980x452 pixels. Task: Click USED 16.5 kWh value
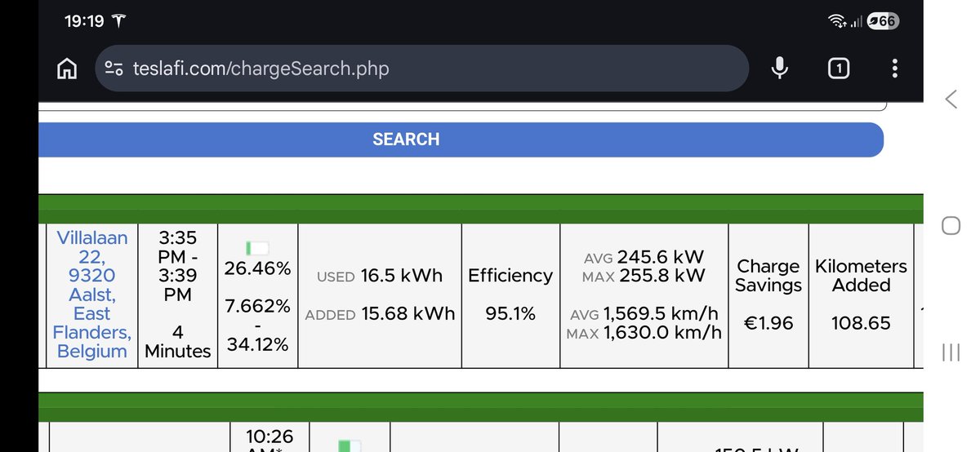(380, 276)
